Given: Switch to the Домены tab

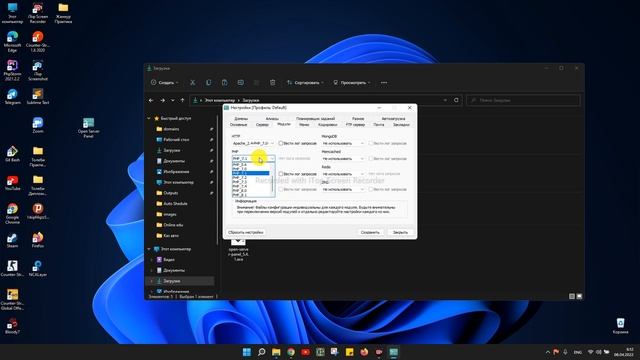Looking at the screenshot, I should tap(241, 118).
